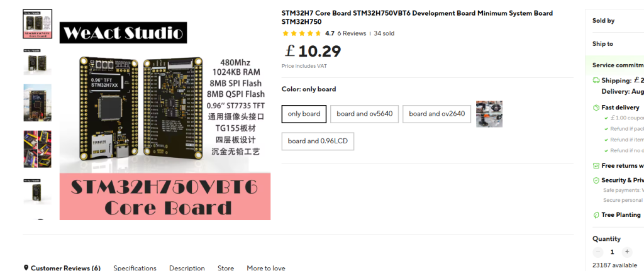
Task: Select the "board and ov2640" option
Action: click(x=437, y=114)
